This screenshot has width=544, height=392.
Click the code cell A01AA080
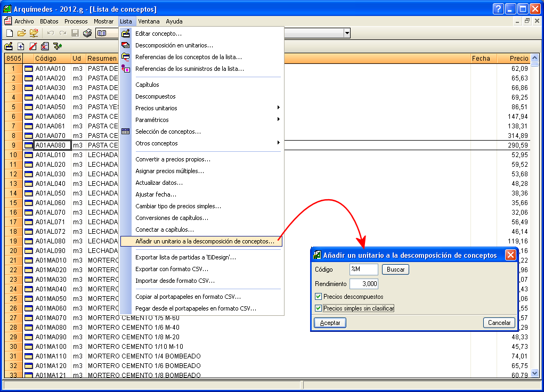pos(52,145)
